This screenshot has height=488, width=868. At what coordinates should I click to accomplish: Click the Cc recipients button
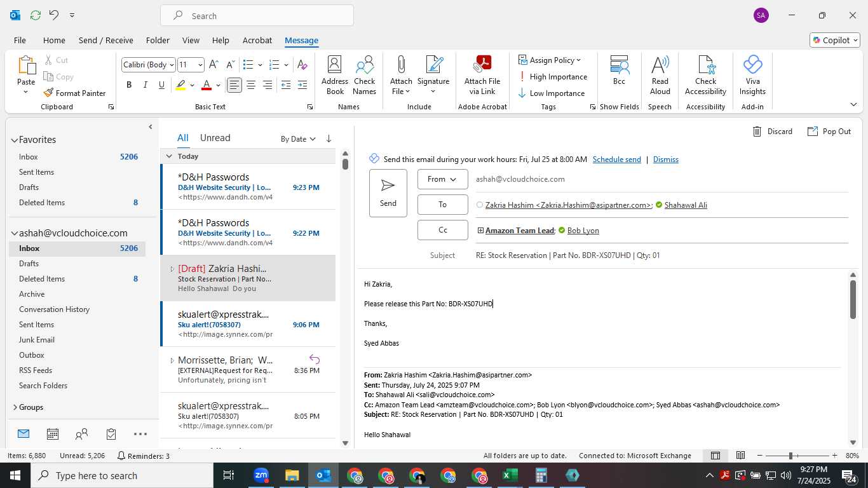click(x=443, y=230)
